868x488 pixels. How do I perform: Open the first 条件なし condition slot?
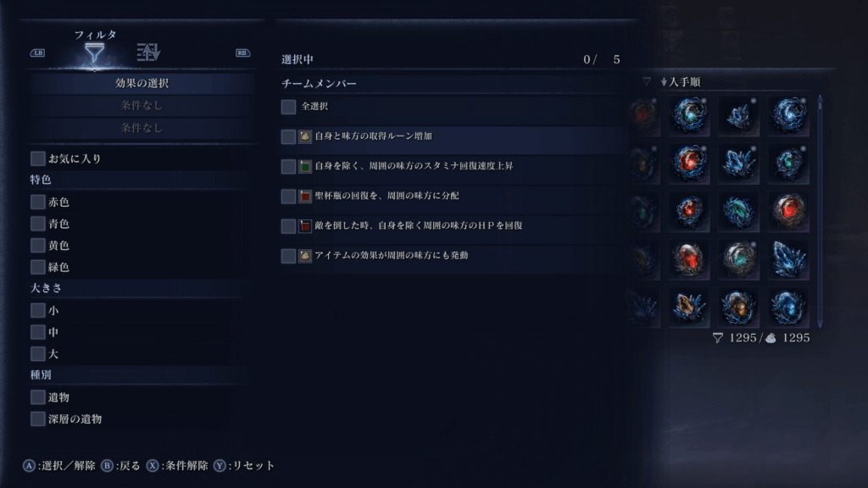pos(142,105)
